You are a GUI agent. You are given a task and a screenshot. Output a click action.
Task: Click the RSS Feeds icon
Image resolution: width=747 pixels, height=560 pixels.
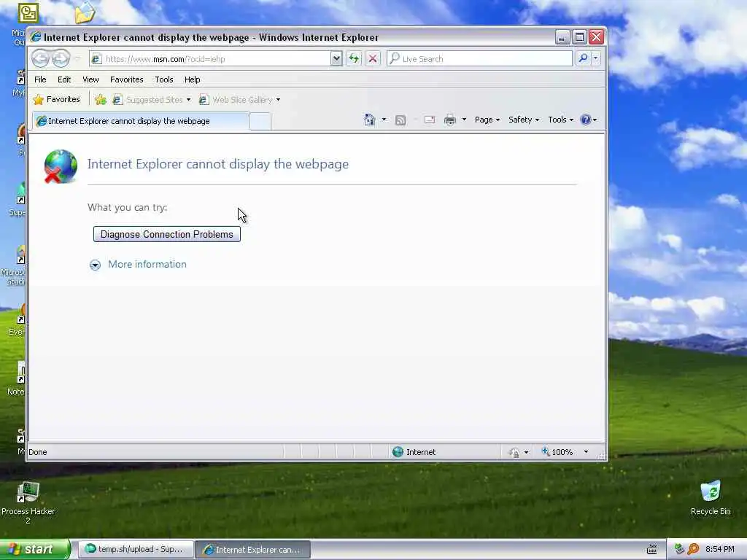point(400,120)
